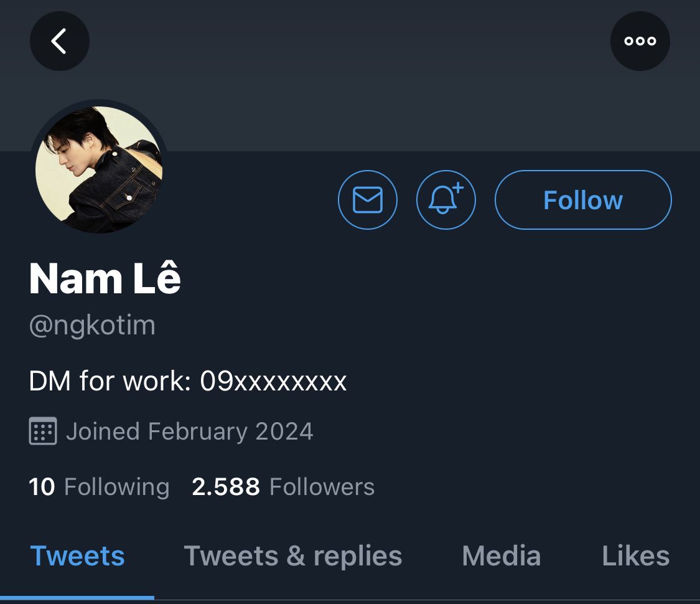
Task: Click the calendar icon beside Joined date
Action: tap(43, 431)
